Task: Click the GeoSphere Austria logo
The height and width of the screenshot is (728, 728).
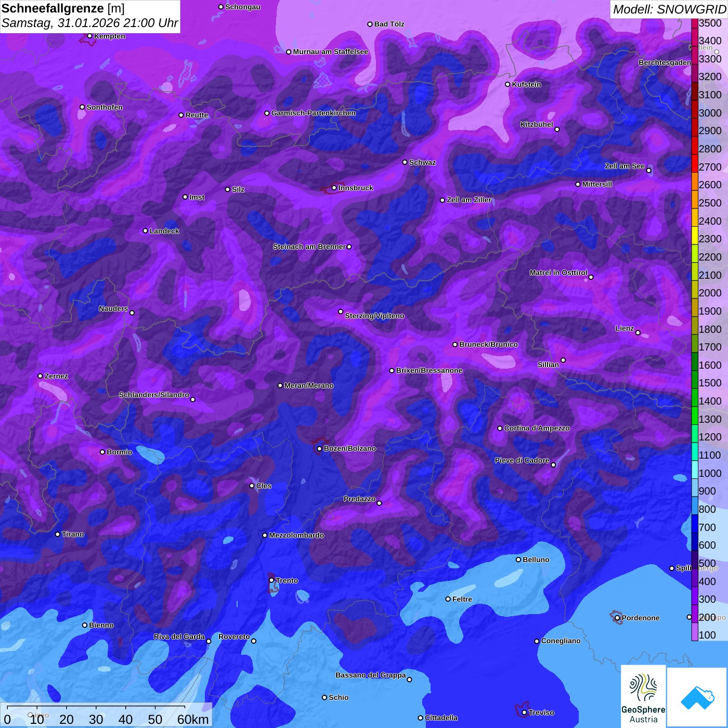Action: [643, 696]
